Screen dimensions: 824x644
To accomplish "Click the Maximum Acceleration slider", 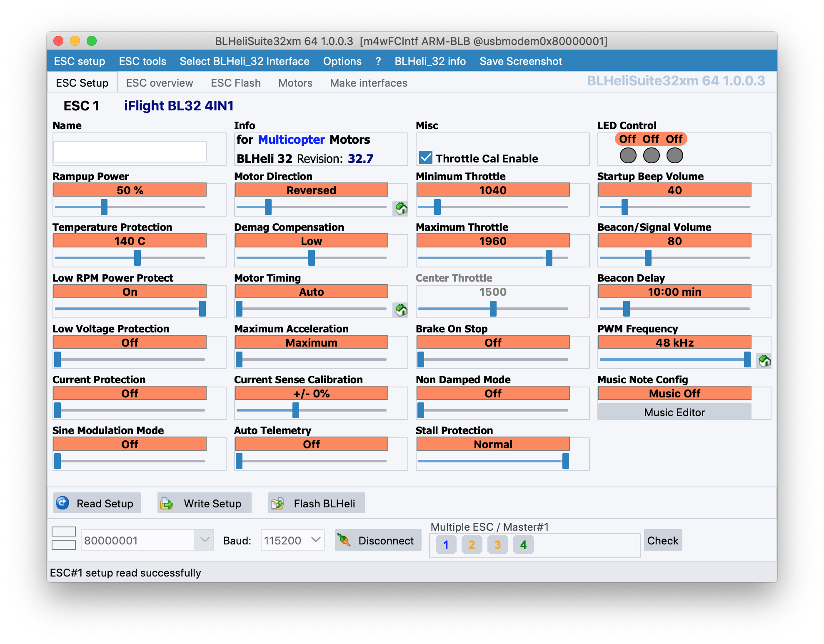I will (x=312, y=359).
